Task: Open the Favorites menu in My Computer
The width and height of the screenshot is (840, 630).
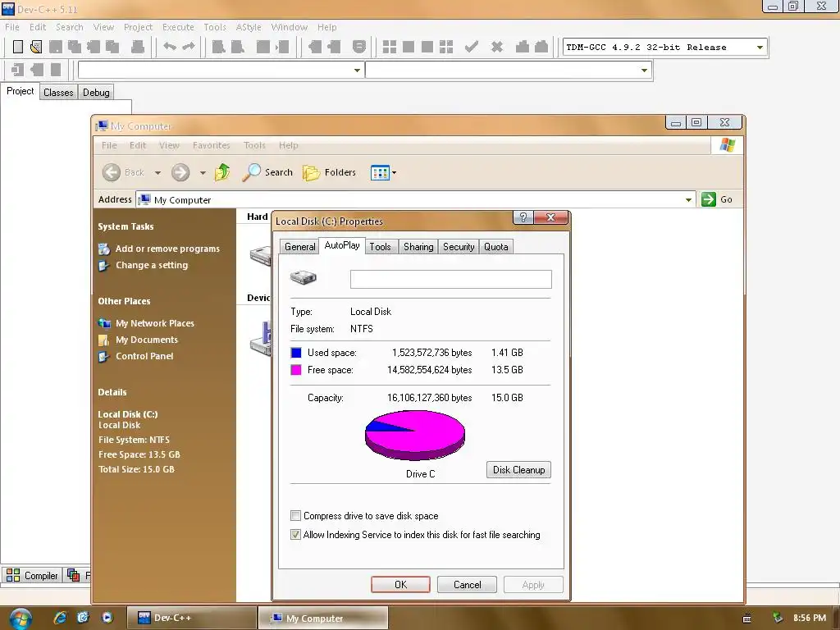Action: click(x=211, y=145)
